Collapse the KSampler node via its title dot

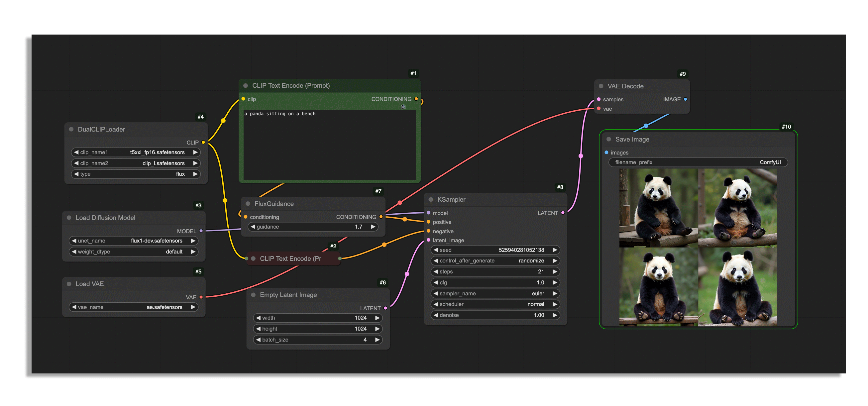pos(430,199)
